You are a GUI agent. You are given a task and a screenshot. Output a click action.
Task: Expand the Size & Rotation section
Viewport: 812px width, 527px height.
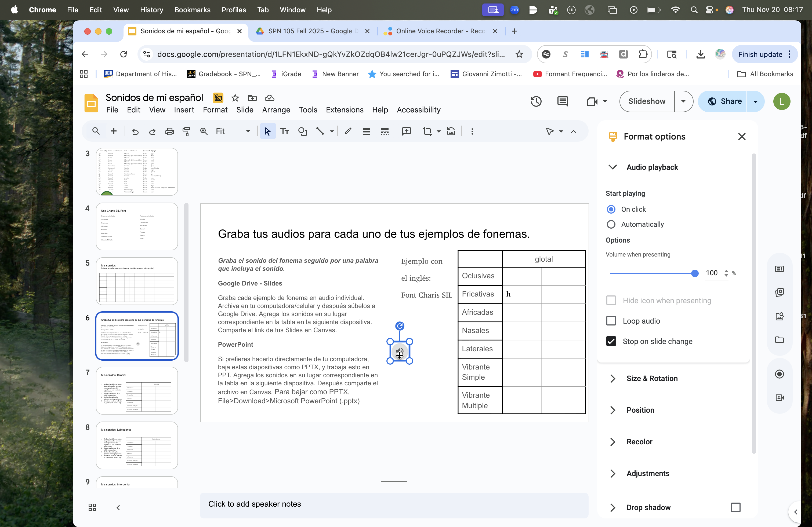(613, 379)
